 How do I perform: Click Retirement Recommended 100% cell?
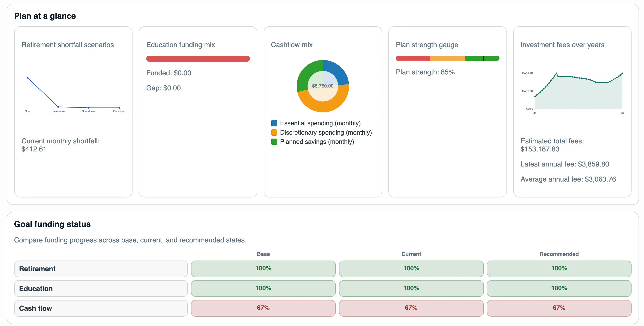point(559,269)
